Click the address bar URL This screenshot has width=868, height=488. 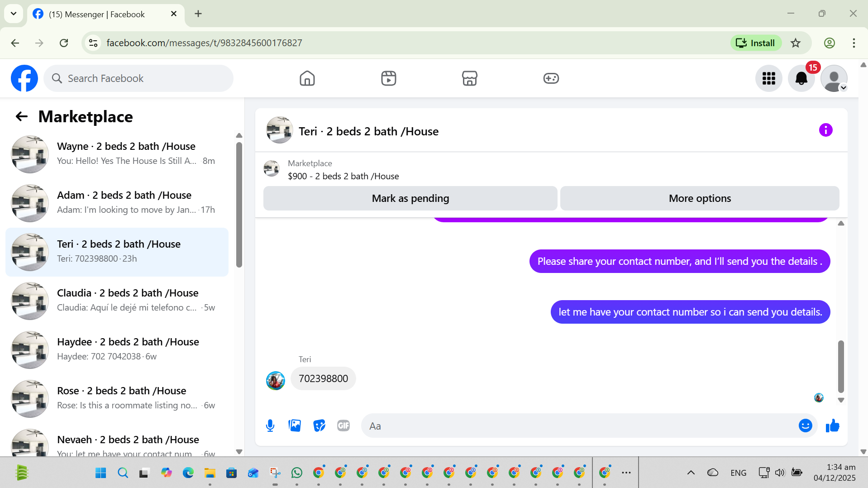204,43
